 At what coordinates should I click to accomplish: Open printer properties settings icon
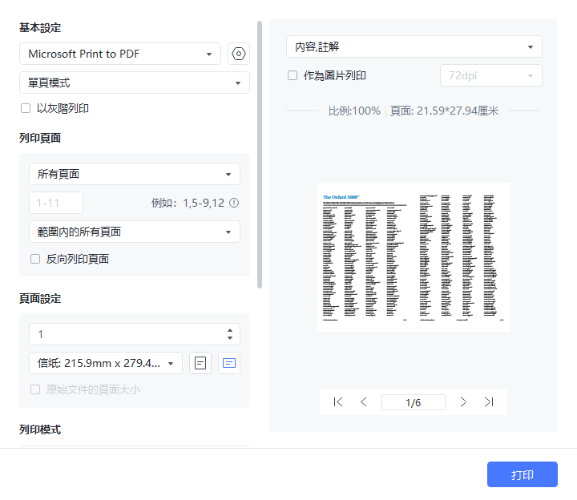tap(238, 54)
